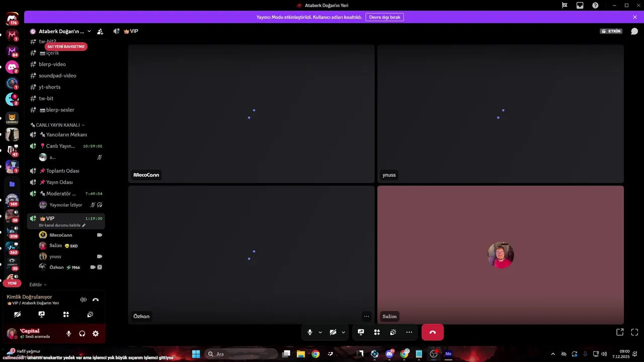Pop out the call window

(x=620, y=332)
